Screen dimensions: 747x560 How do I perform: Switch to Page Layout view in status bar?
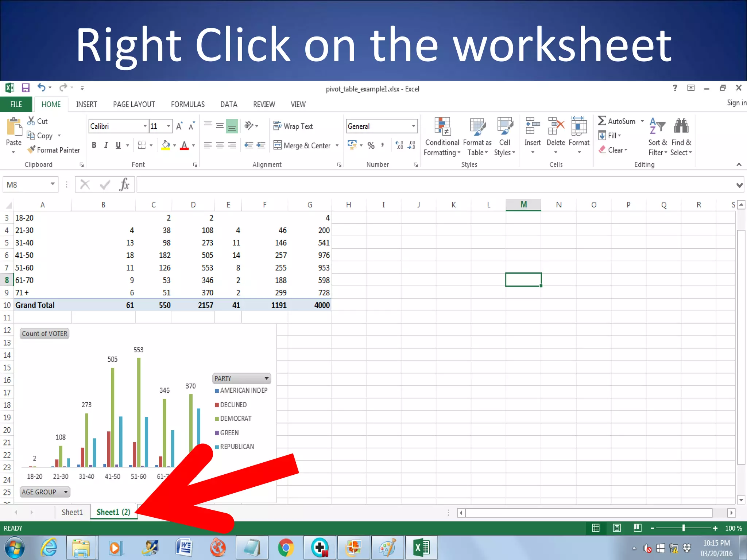[617, 528]
